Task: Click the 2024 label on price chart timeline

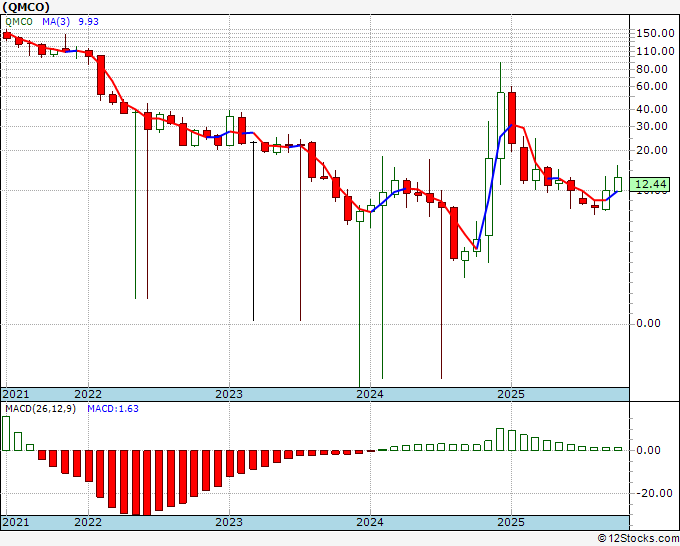Action: (x=370, y=394)
